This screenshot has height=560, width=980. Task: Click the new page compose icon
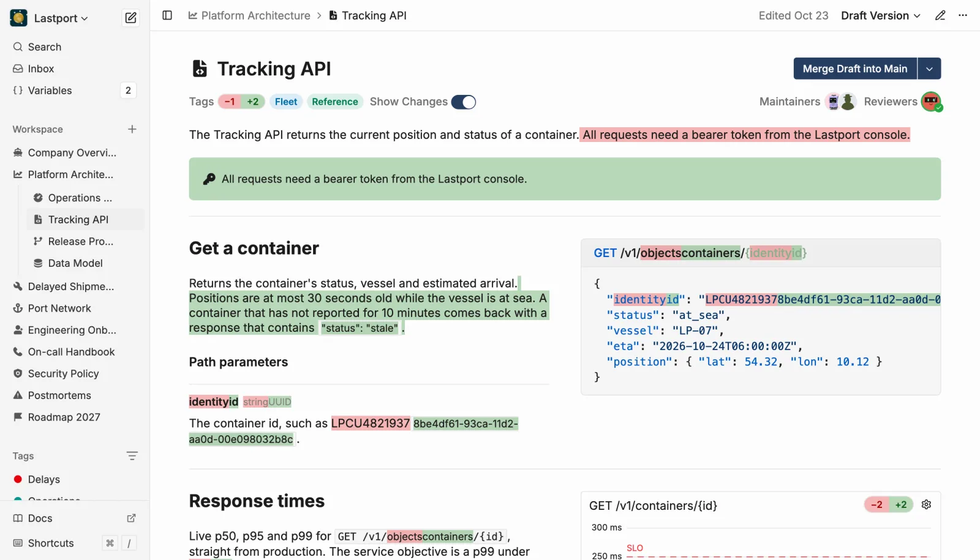point(130,18)
